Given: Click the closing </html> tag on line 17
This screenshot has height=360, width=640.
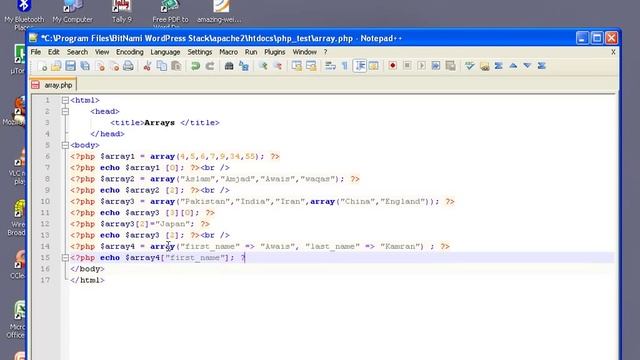Looking at the screenshot, I should 87,280.
